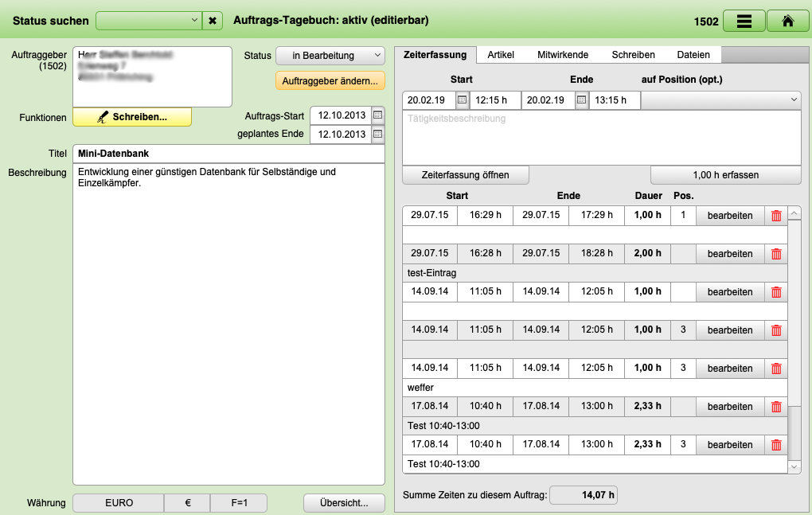The width and height of the screenshot is (812, 515).
Task: Click the Zeiterfassung öffnen button
Action: tap(465, 175)
